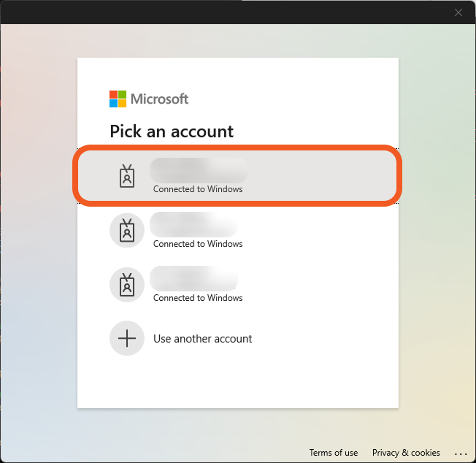Open the ellipsis more options menu
This screenshot has height=463, width=476.
tap(460, 453)
